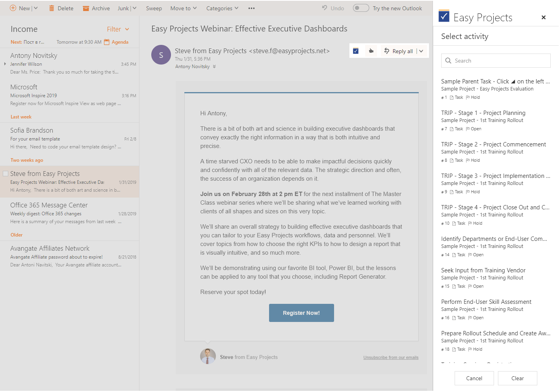Screen dimensions: 559x392
Task: Click the Two weeks ago group header
Action: tap(27, 160)
